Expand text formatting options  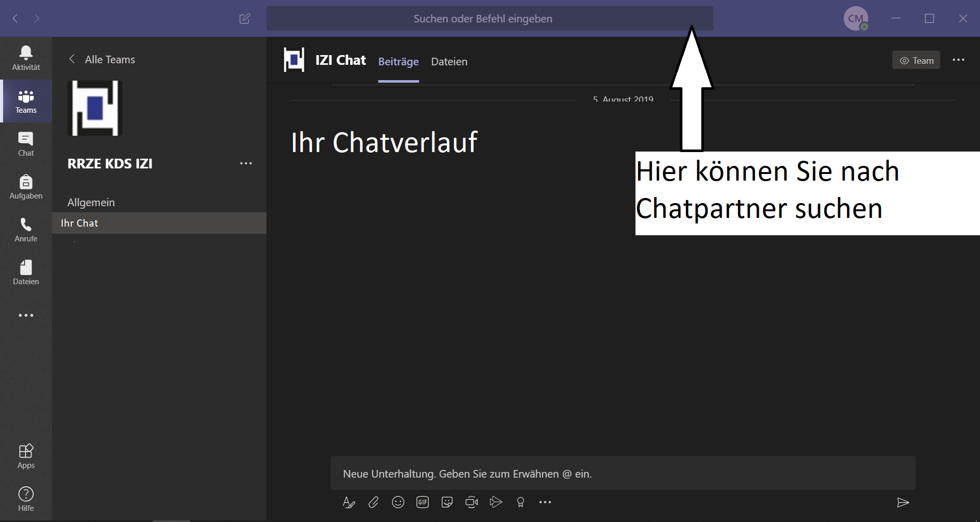click(x=349, y=503)
